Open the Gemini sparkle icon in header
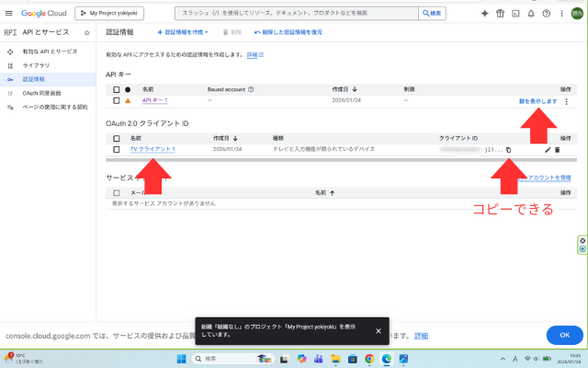 [x=485, y=14]
